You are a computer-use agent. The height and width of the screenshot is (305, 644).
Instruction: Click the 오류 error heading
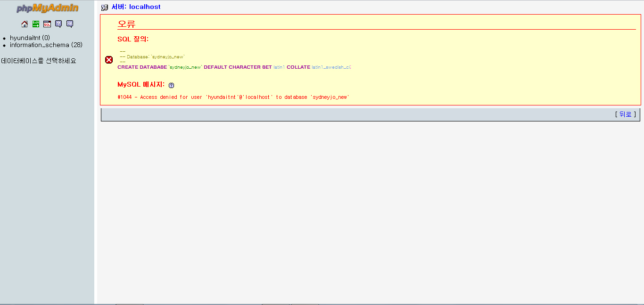coord(126,24)
